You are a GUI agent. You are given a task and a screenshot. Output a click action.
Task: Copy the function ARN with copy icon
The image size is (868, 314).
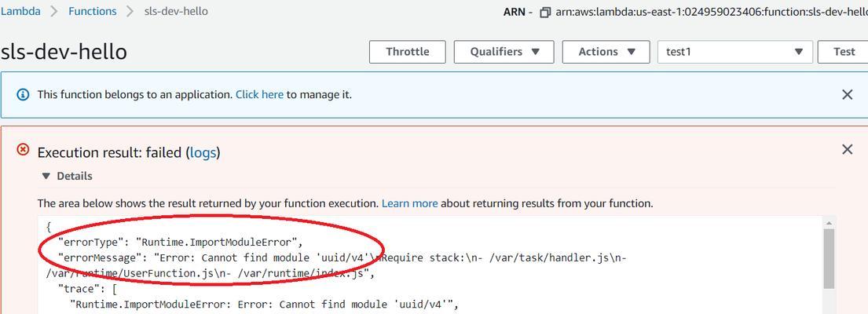(544, 12)
